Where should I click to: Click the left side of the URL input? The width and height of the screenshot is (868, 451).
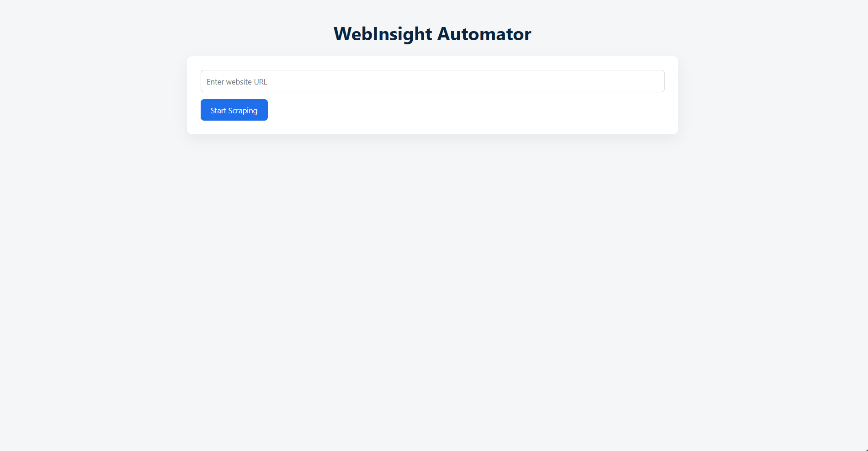(215, 81)
